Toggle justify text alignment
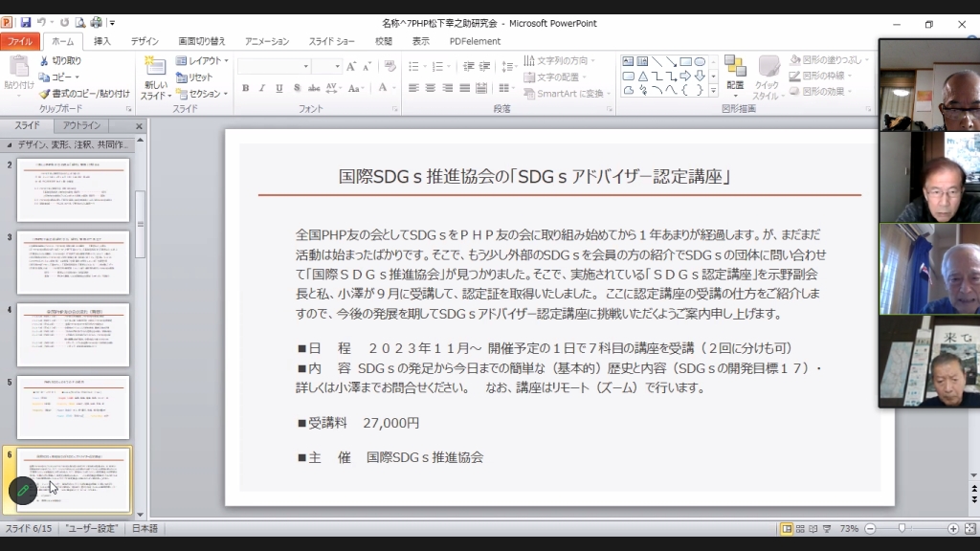This screenshot has height=551, width=980. click(464, 88)
